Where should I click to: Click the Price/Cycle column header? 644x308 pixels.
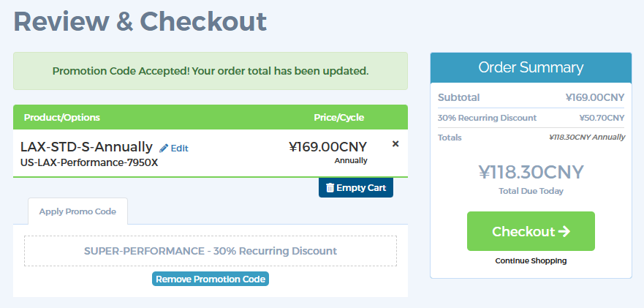coord(338,117)
